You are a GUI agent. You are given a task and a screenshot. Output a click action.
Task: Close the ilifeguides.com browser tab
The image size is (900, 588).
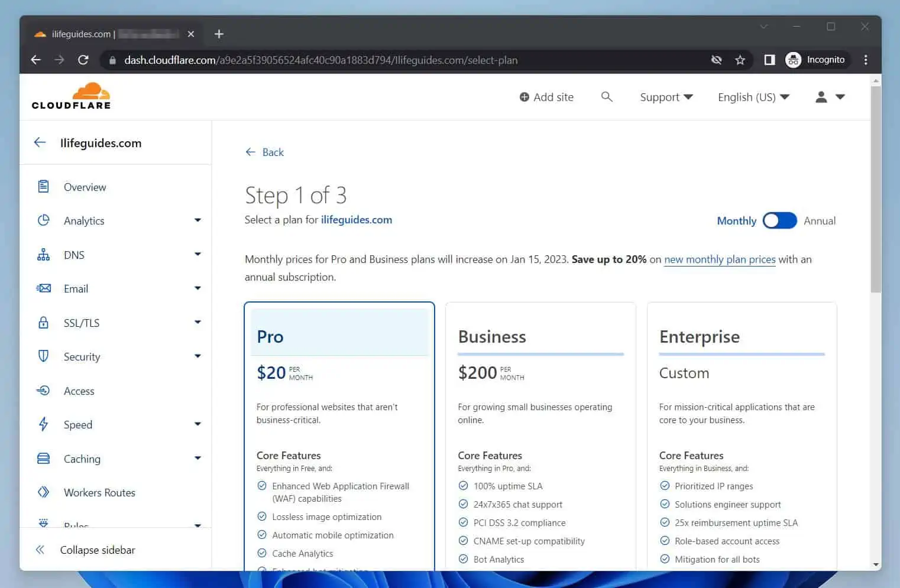point(191,34)
